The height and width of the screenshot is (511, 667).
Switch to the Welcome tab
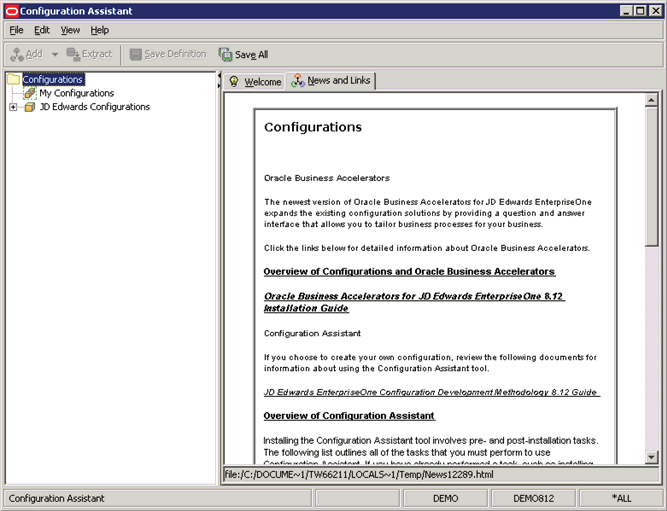pyautogui.click(x=254, y=82)
